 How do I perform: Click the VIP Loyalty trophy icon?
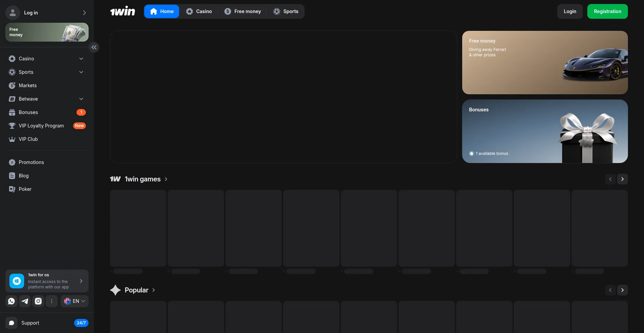tap(12, 126)
